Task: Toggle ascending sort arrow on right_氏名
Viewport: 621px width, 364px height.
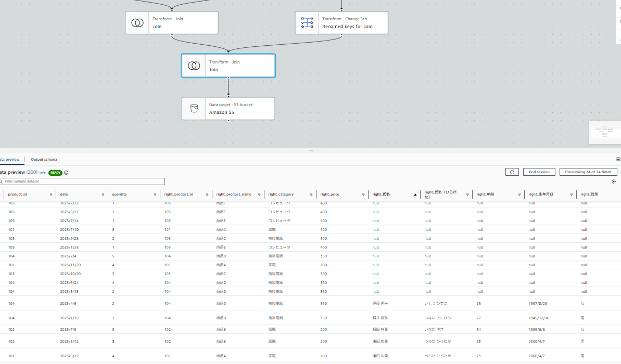Action: click(415, 194)
